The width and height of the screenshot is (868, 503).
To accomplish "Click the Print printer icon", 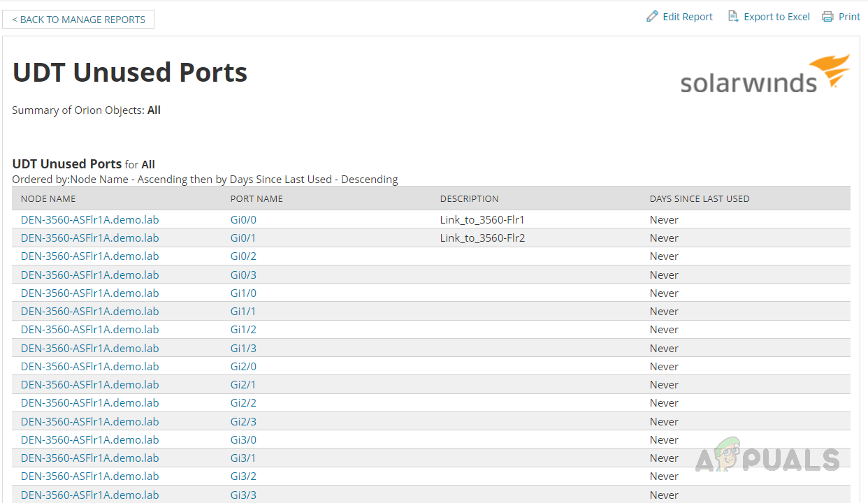I will (827, 16).
